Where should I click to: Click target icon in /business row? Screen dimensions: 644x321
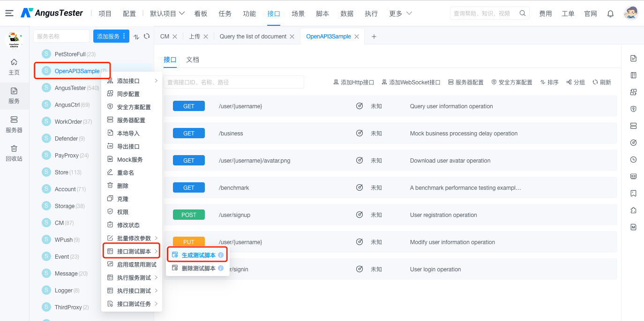(x=359, y=134)
